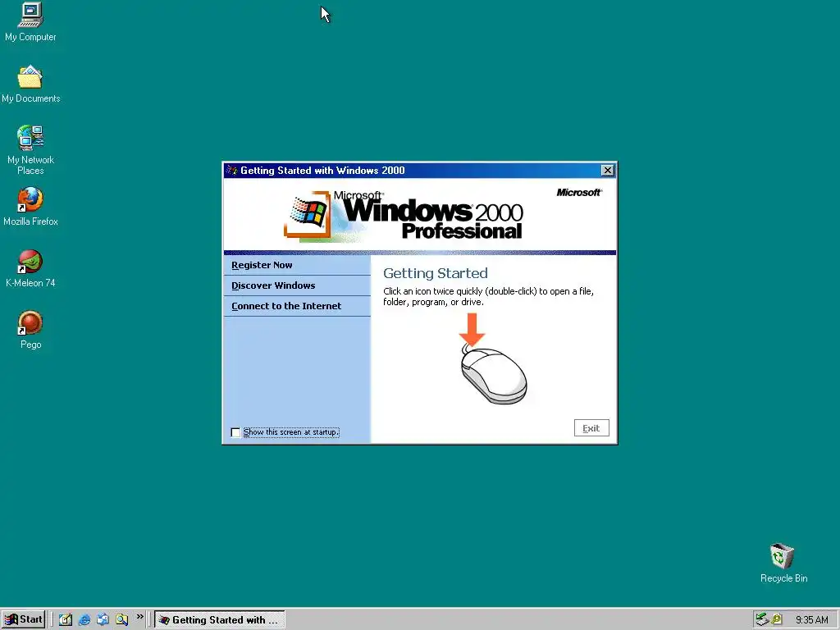Click the magnifier folder quick launch icon
The image size is (840, 630).
point(121,619)
